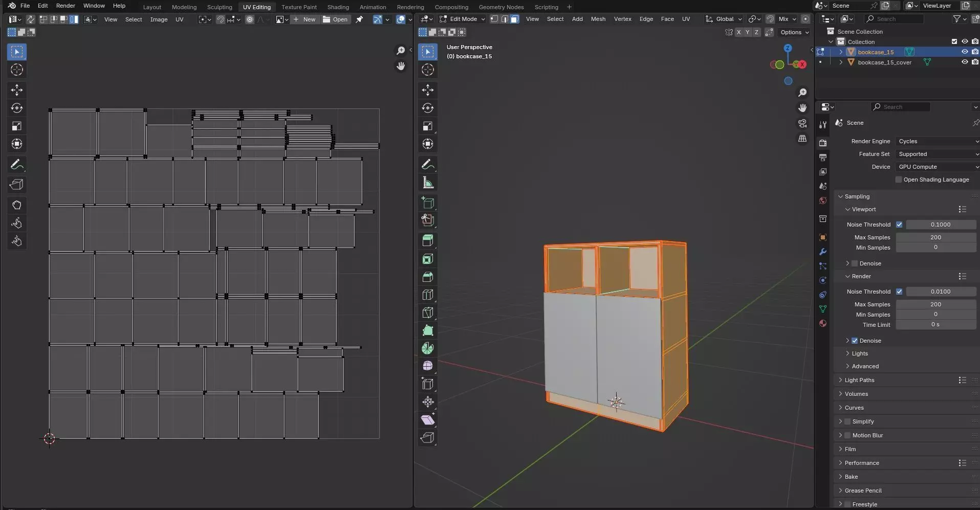Viewport: 980px width, 510px height.
Task: Hide bookcase_15 in viewport via eye icon
Action: click(x=965, y=52)
